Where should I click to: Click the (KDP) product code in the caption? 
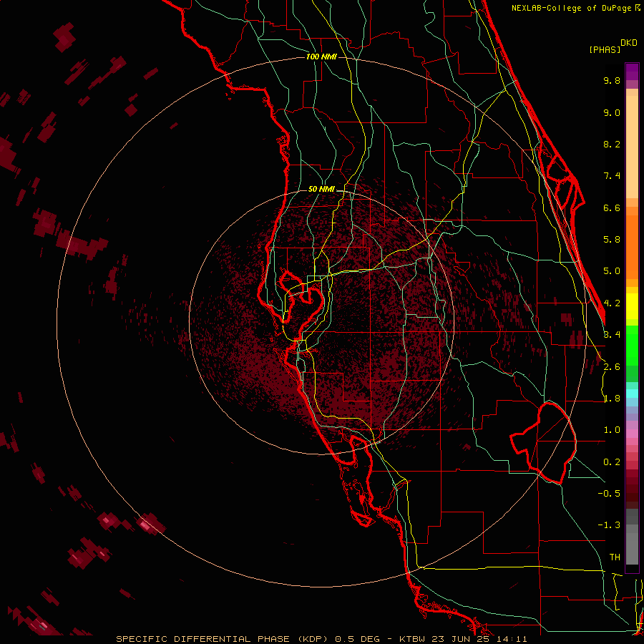click(313, 639)
